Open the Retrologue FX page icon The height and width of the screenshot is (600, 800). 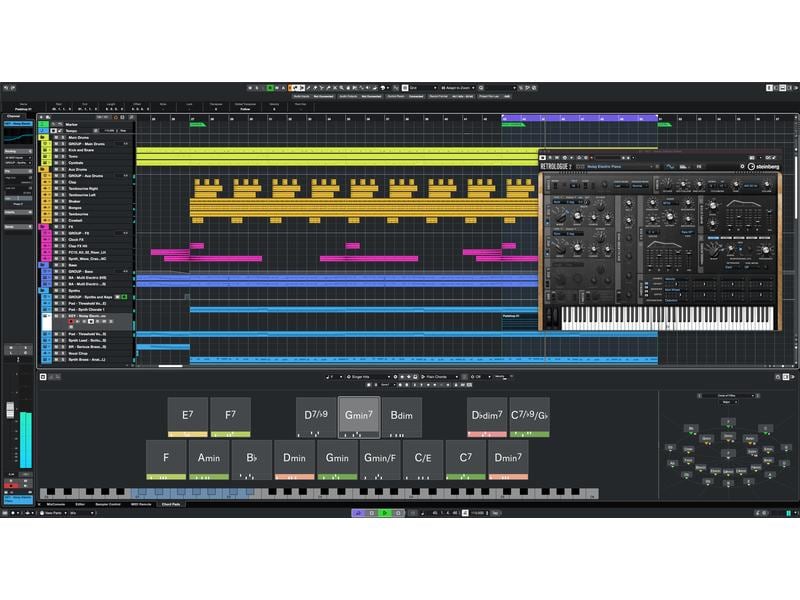coord(699,166)
